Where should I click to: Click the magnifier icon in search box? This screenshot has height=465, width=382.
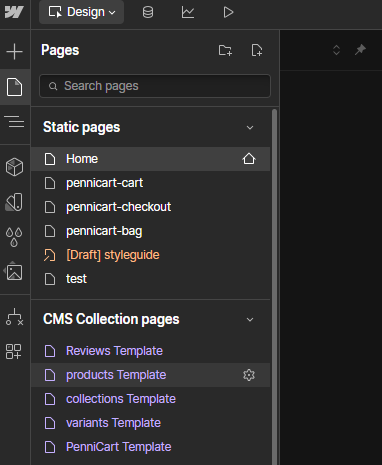pyautogui.click(x=53, y=86)
